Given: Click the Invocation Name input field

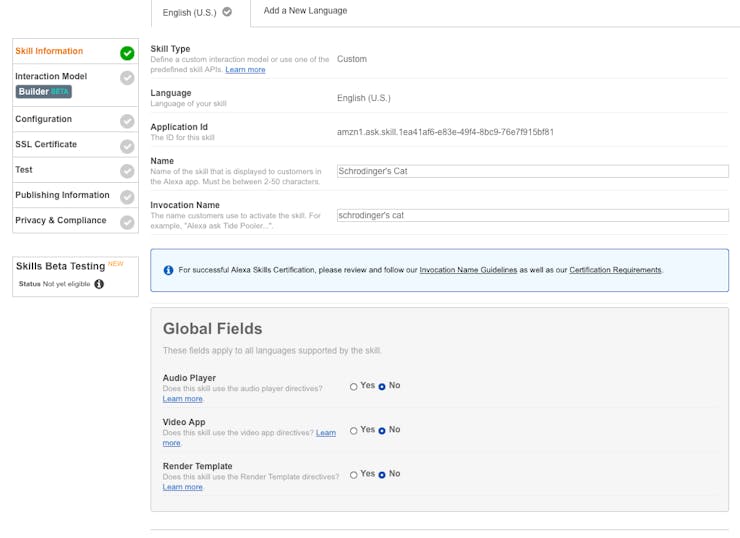Looking at the screenshot, I should 533,216.
